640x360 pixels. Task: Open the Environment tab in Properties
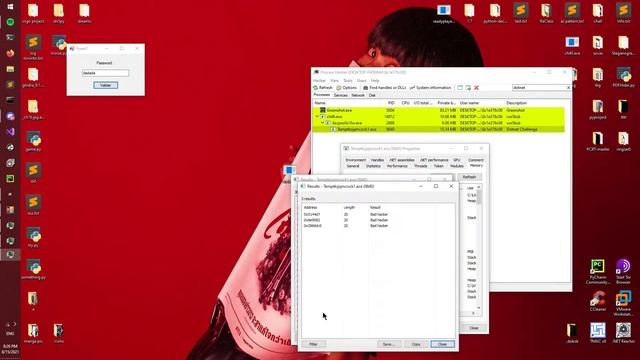(356, 160)
